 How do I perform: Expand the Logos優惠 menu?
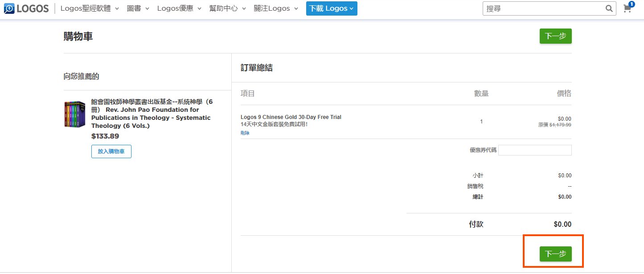[x=179, y=8]
